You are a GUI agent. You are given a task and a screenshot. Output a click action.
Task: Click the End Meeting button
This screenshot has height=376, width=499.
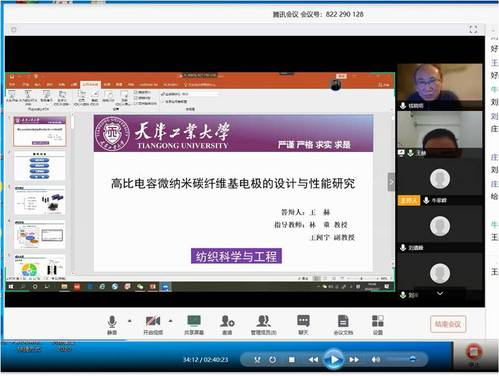click(x=448, y=324)
